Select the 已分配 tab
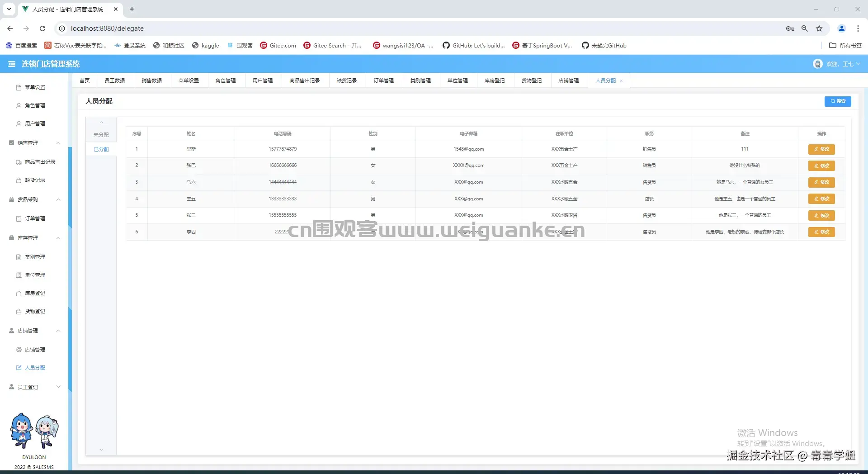This screenshot has height=474, width=868. (101, 149)
